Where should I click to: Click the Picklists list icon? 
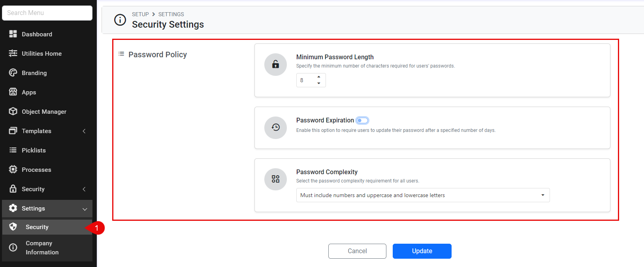coord(13,150)
